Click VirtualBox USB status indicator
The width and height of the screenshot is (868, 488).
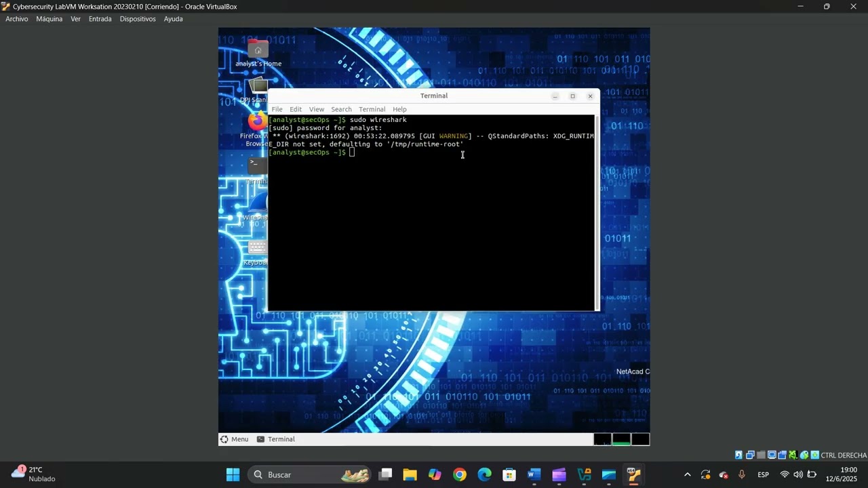[x=761, y=455]
